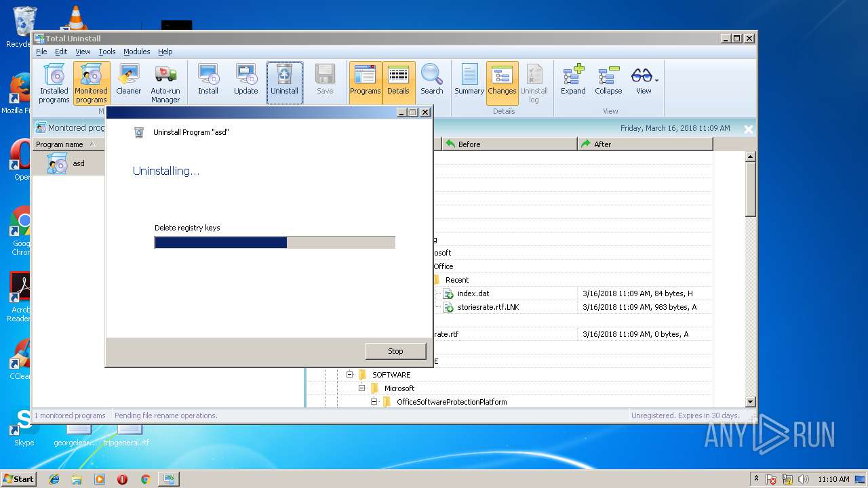Open the Edit menu

pyautogui.click(x=61, y=52)
